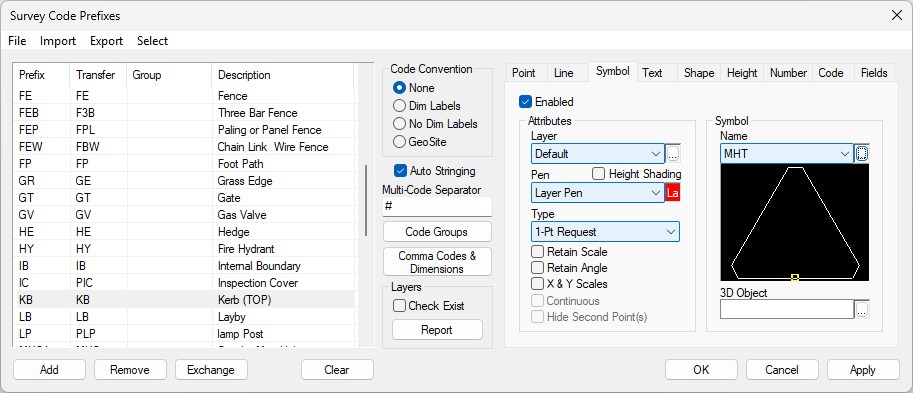Screen dimensions: 913x393
Task: Open the 3D Object browse ellipsis button
Action: click(862, 310)
